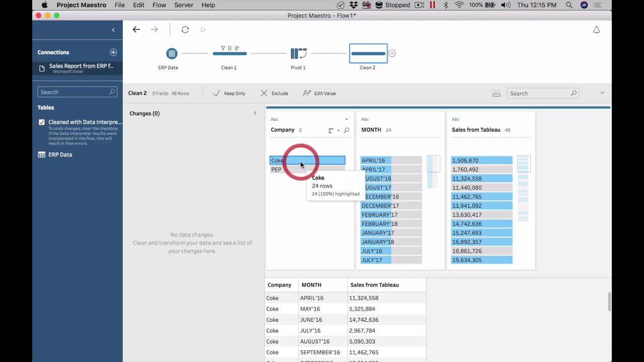Viewport: 644px width, 362px height.
Task: Open Project Maestro application menu
Action: [x=82, y=5]
